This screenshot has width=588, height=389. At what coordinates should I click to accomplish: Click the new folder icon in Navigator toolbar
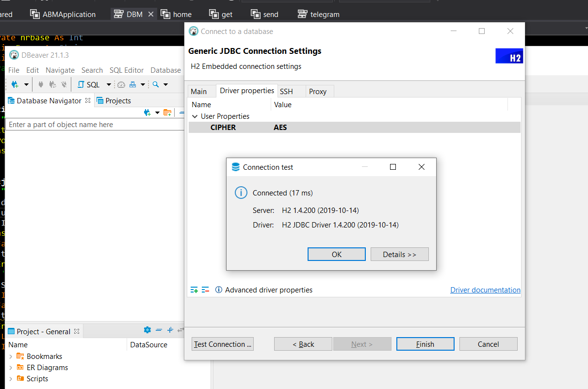[167, 113]
